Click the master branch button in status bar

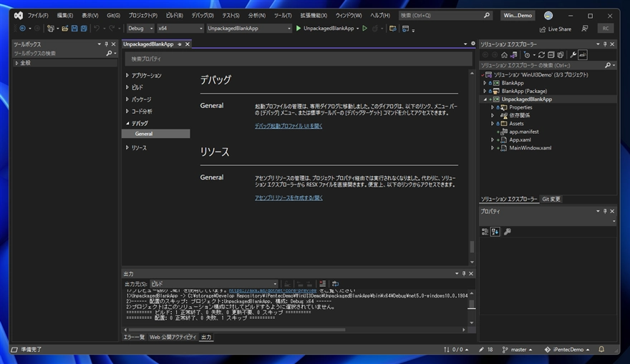coord(517,350)
